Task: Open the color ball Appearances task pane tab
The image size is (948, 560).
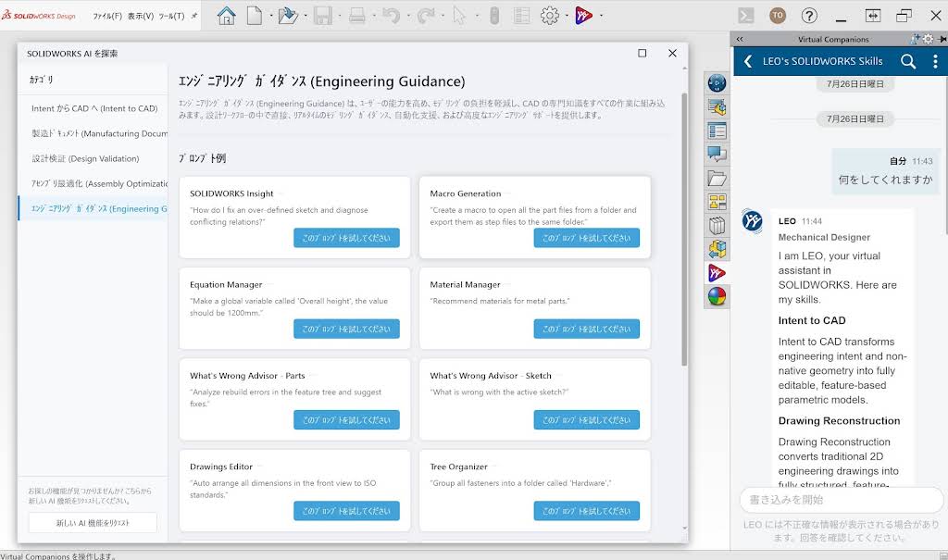Action: tap(717, 296)
